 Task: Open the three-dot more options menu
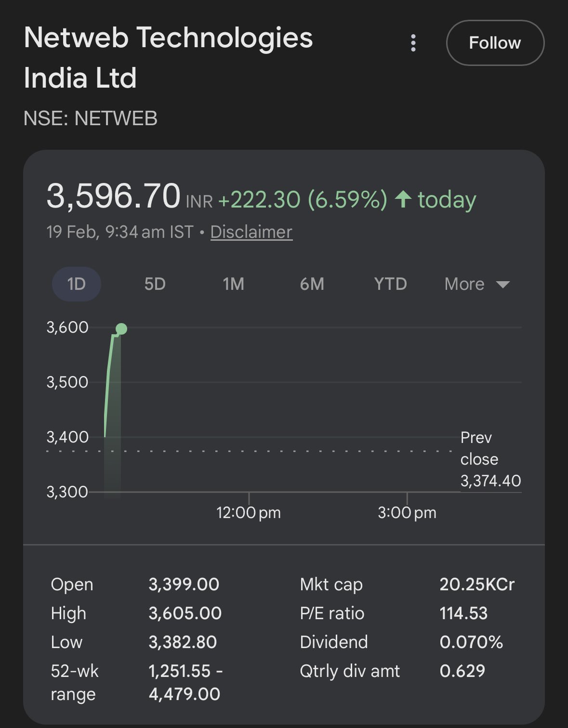click(x=413, y=43)
